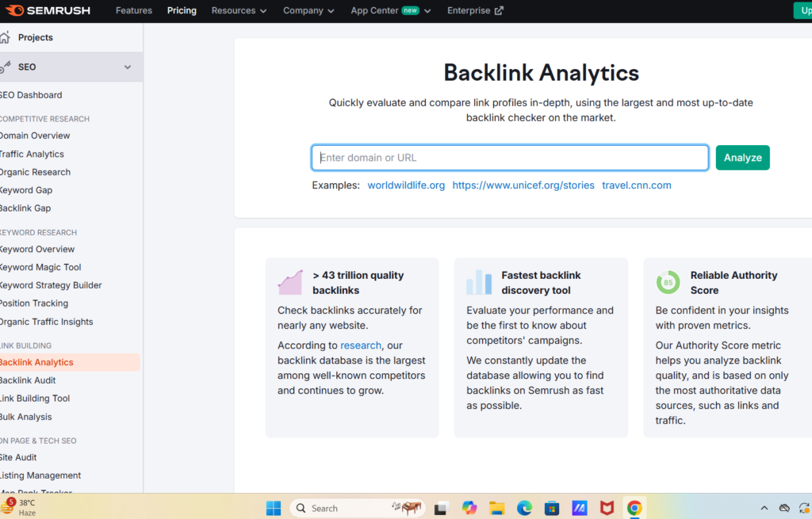Click the SEO key icon in sidebar
Screen dimensions: 812x519
click(6, 67)
